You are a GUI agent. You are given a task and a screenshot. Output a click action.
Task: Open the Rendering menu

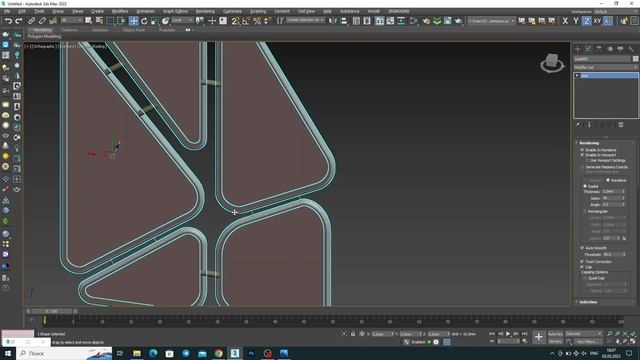click(x=205, y=11)
